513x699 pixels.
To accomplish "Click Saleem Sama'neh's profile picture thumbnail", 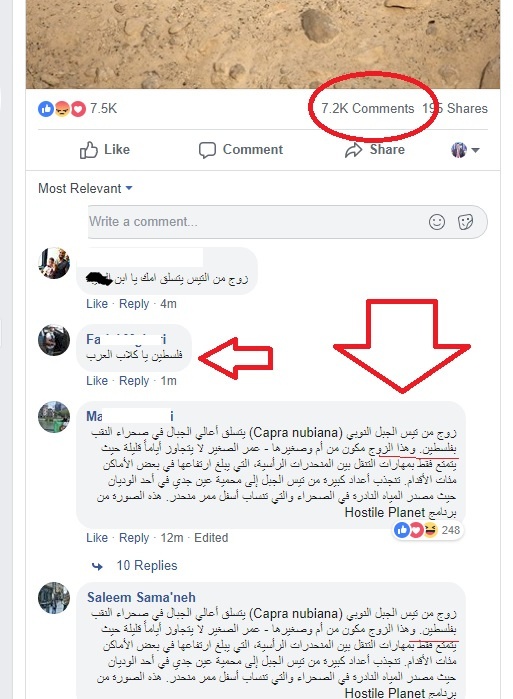I will [54, 598].
